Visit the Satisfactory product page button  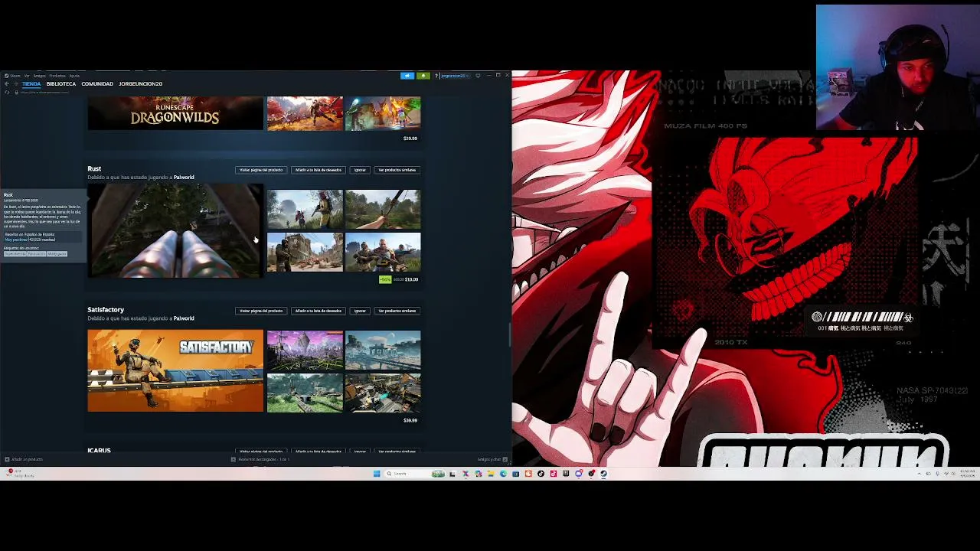click(261, 311)
